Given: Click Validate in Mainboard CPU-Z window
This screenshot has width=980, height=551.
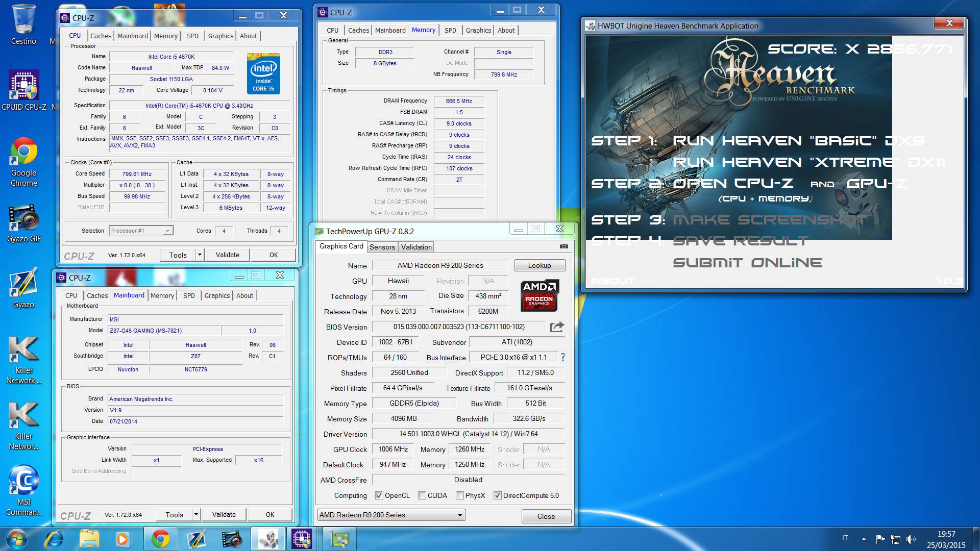Looking at the screenshot, I should [224, 514].
